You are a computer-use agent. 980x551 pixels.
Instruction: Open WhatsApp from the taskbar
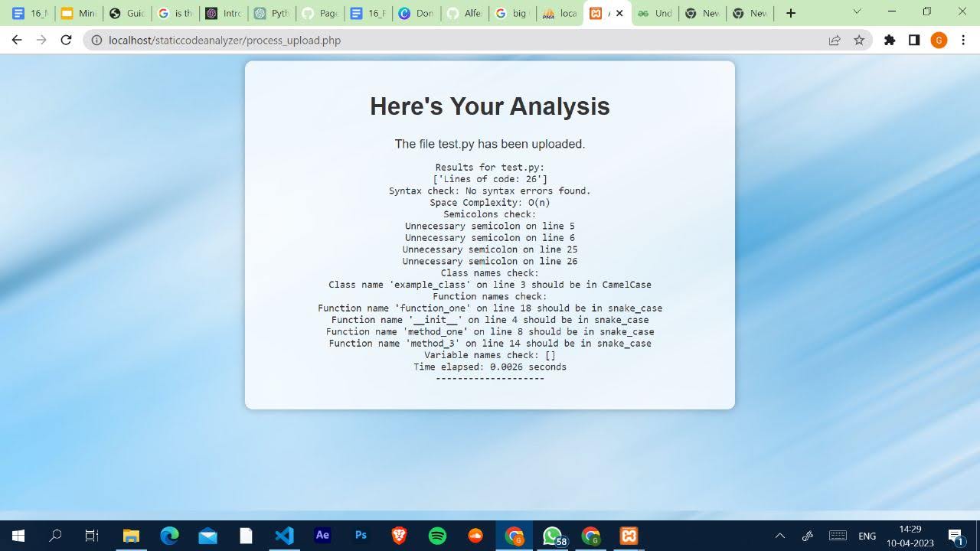pyautogui.click(x=552, y=535)
